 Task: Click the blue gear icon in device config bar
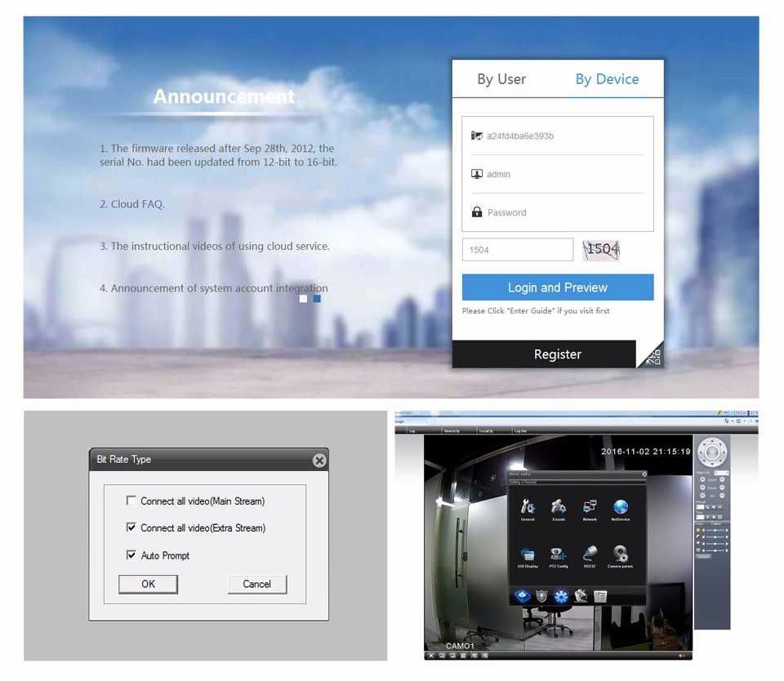(x=561, y=596)
